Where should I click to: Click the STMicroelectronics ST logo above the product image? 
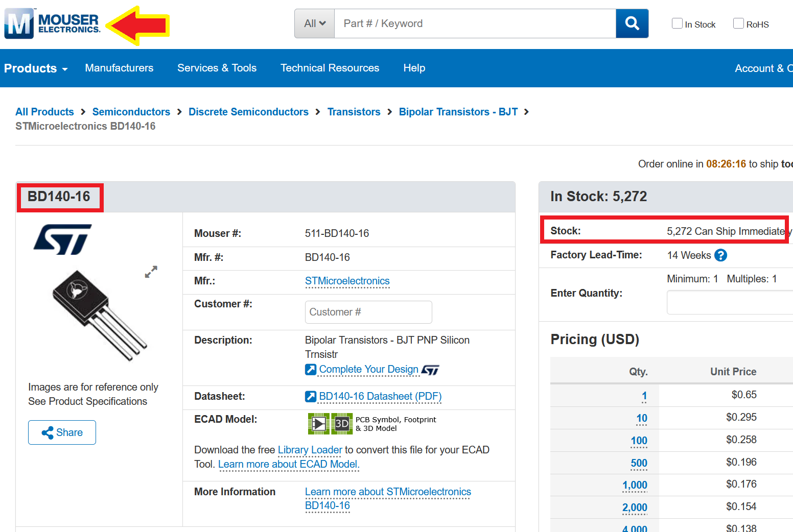(62, 239)
